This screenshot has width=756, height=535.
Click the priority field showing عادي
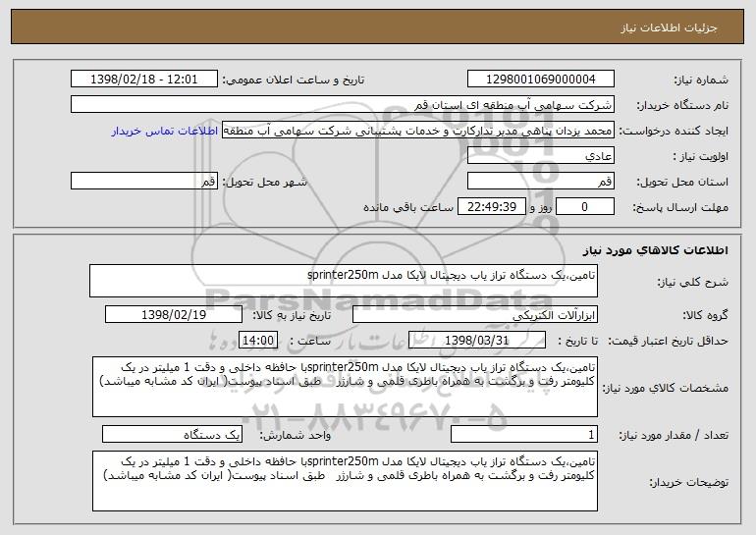(540, 156)
